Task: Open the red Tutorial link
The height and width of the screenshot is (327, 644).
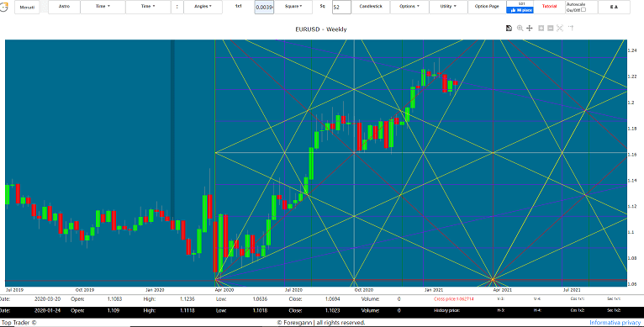Action: pos(549,7)
